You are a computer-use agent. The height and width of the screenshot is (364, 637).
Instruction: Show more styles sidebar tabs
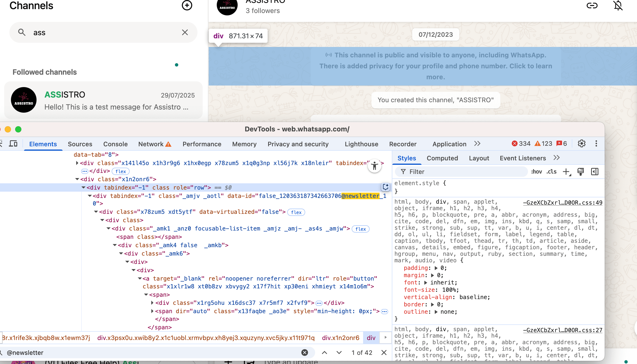(557, 158)
